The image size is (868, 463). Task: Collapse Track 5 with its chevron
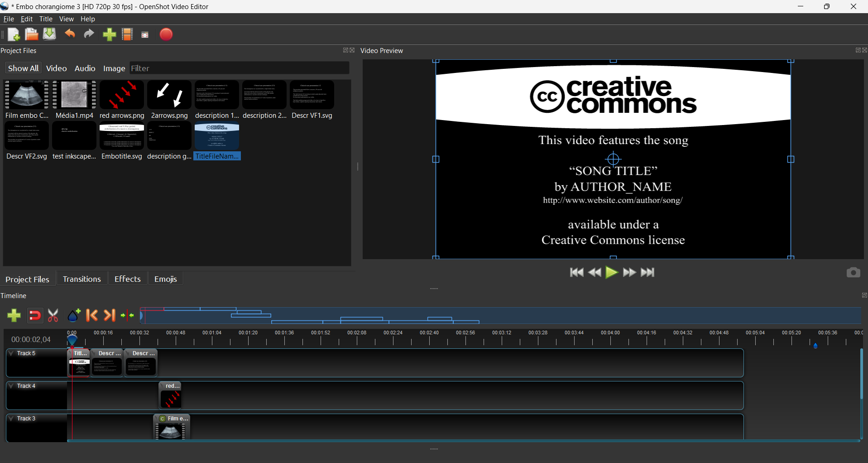[10, 353]
